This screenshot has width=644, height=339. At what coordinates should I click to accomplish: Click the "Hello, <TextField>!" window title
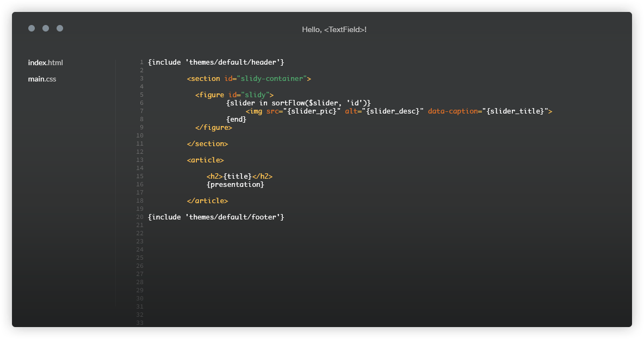[x=334, y=29]
